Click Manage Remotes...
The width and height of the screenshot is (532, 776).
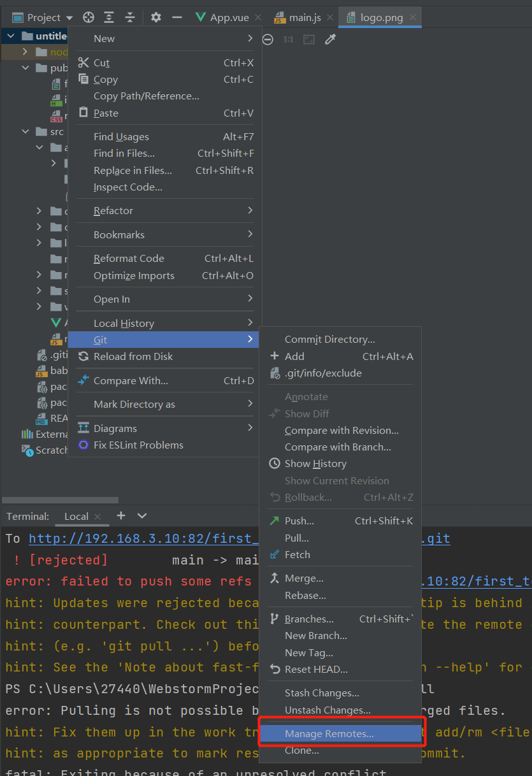(x=340, y=733)
